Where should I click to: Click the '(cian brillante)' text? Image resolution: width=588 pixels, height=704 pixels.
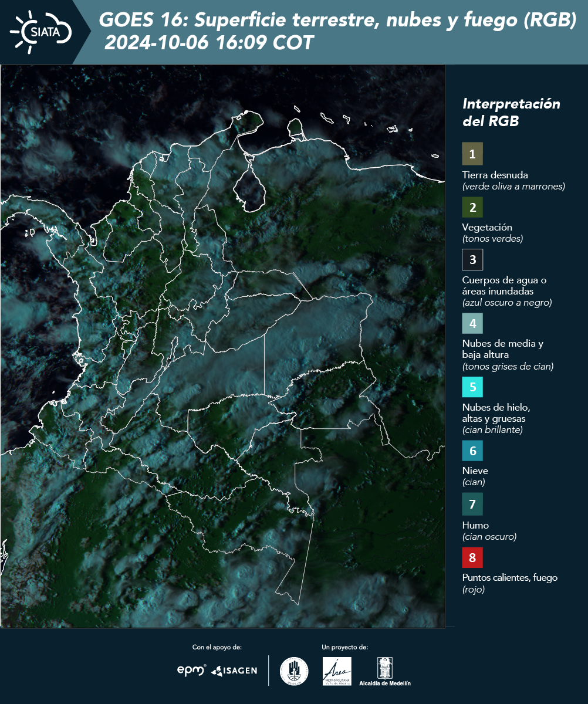click(492, 430)
